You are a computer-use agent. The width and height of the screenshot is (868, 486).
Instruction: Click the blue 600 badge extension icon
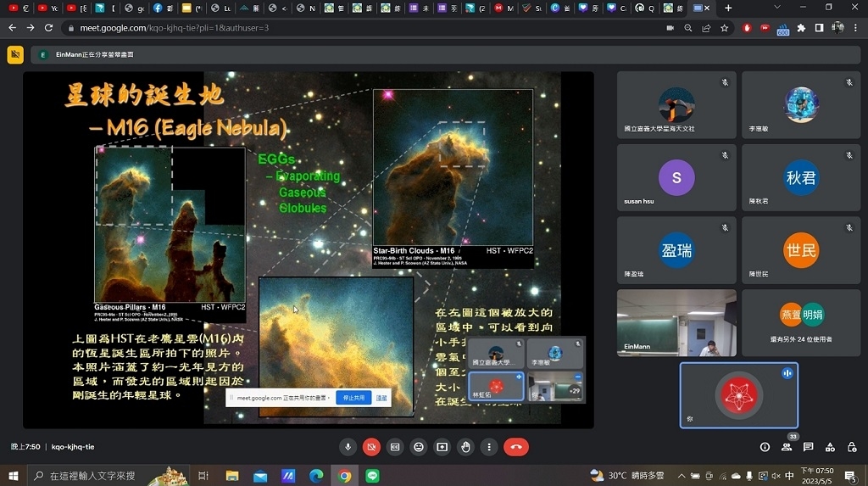point(782,29)
